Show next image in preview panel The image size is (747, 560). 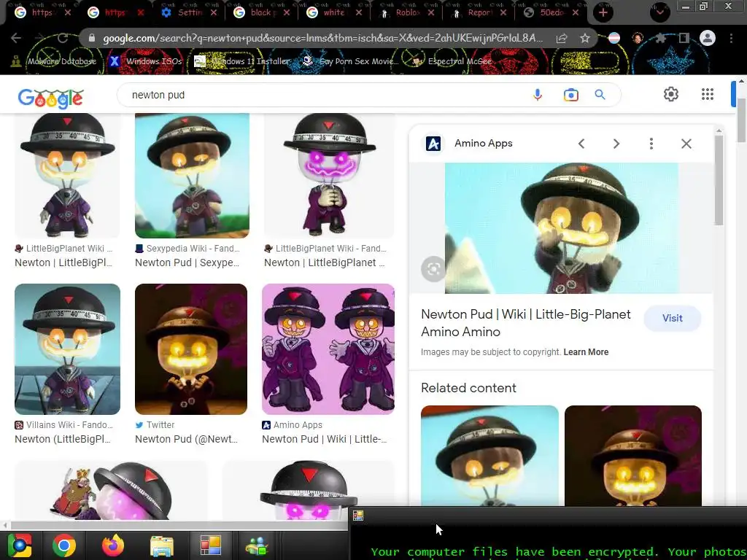pos(616,144)
